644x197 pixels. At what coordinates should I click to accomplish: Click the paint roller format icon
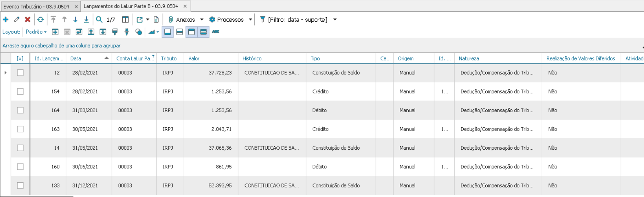(115, 32)
